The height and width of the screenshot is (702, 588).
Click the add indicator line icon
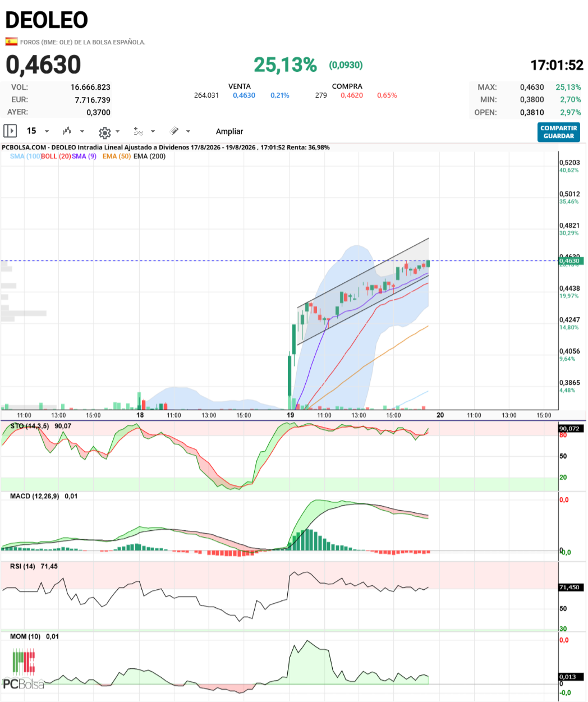[138, 131]
